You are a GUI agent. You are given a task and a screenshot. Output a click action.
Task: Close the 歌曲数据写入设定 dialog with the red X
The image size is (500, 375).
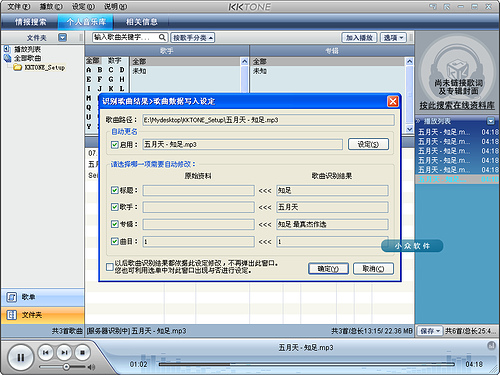(393, 101)
